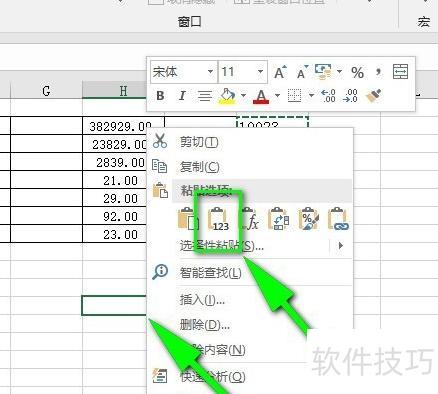
Task: Expand the 选择性粘贴 submenu arrow
Action: tap(340, 246)
